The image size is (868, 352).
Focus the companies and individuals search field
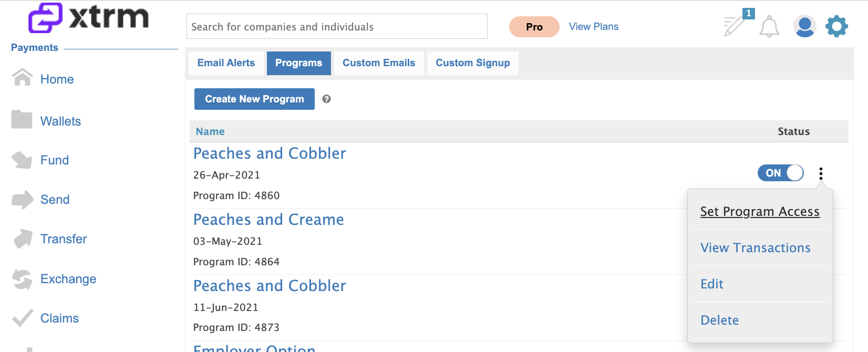[x=337, y=26]
